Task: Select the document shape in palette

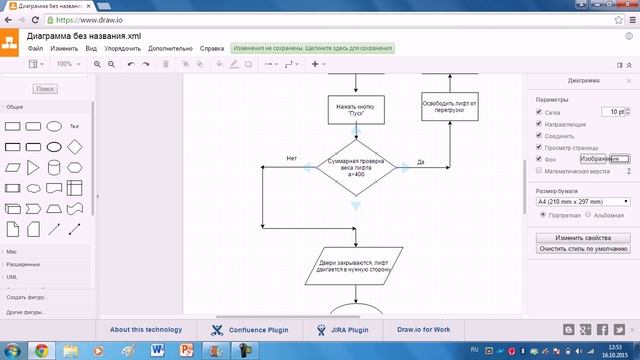Action: [54, 188]
